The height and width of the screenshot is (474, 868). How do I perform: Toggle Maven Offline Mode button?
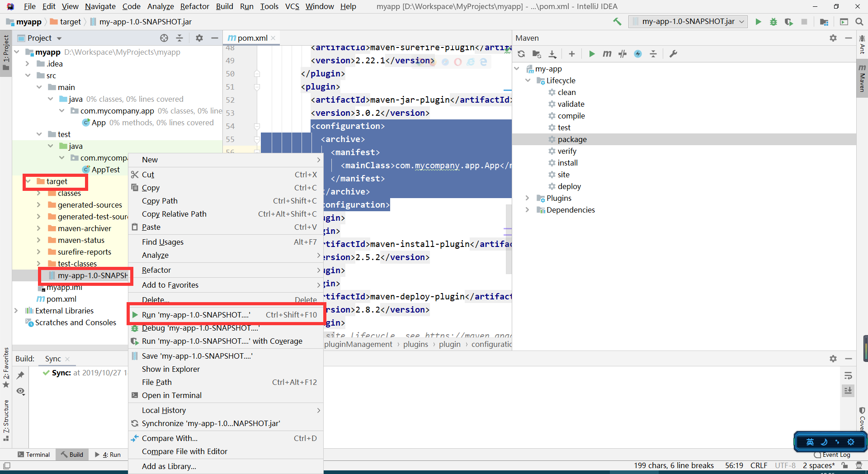click(623, 54)
